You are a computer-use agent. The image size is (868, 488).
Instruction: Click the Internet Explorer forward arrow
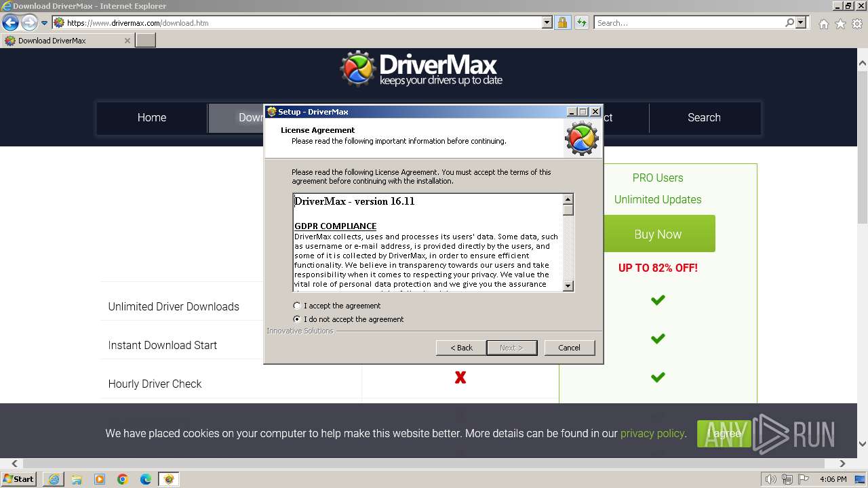click(x=29, y=22)
